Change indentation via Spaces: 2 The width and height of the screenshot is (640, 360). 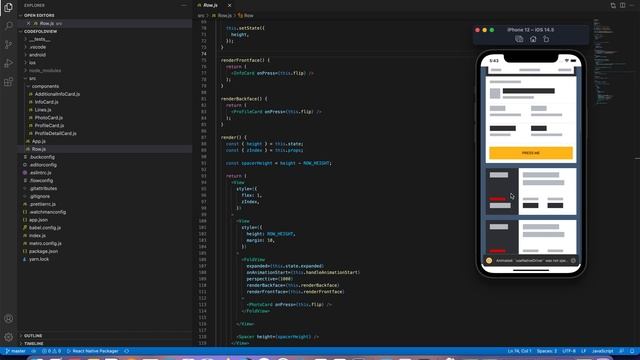[x=547, y=351]
